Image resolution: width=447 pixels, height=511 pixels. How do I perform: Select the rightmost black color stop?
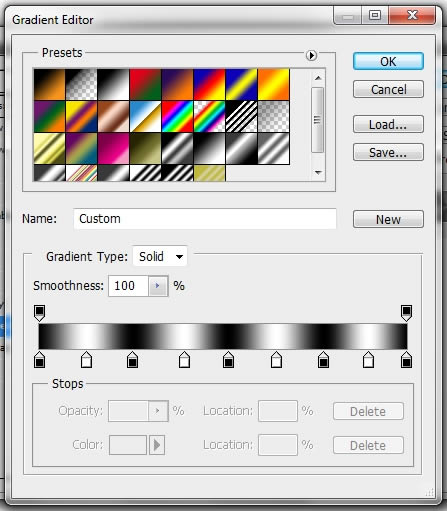pyautogui.click(x=406, y=359)
